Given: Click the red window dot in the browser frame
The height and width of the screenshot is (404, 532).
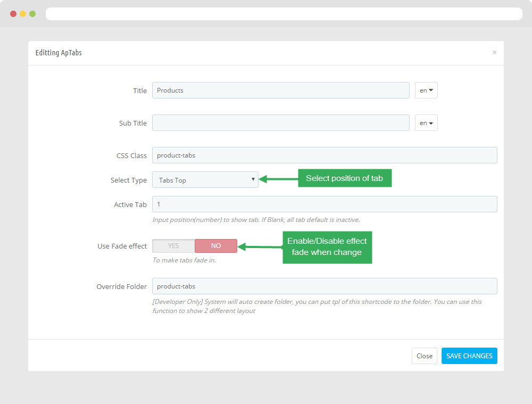Looking at the screenshot, I should click(13, 14).
